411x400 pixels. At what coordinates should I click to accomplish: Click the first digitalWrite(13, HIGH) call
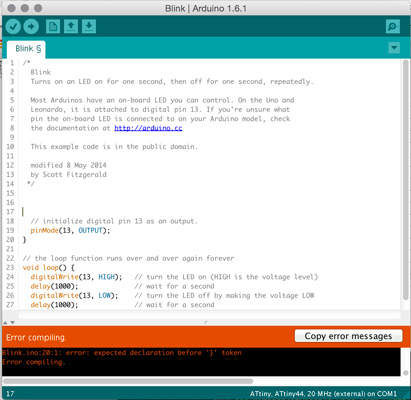tap(76, 277)
